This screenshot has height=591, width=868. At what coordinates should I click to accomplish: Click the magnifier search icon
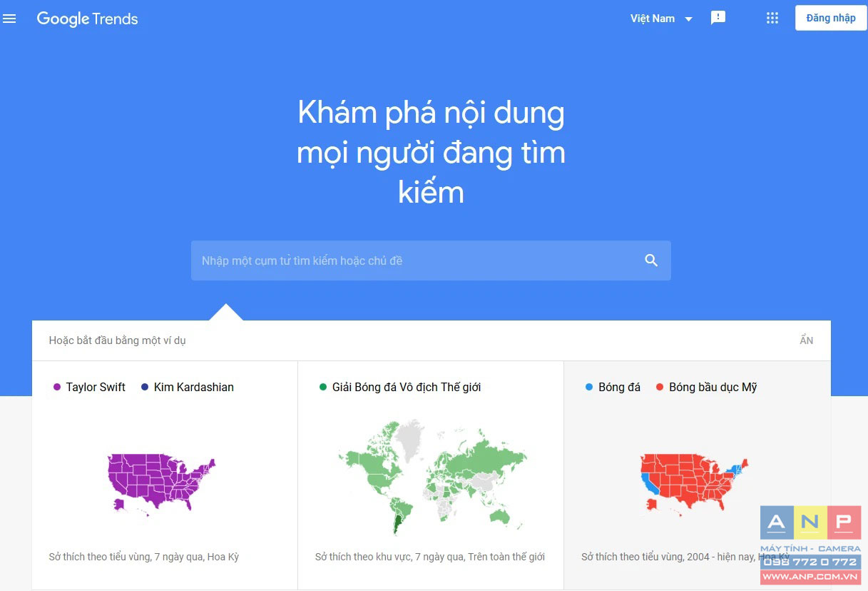(x=651, y=261)
